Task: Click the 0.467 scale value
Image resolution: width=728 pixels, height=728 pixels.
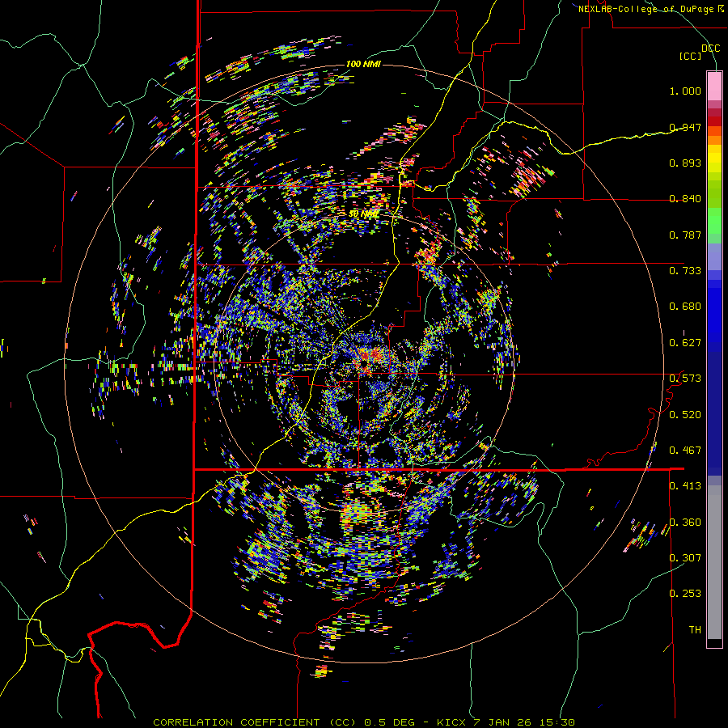Action: click(685, 451)
